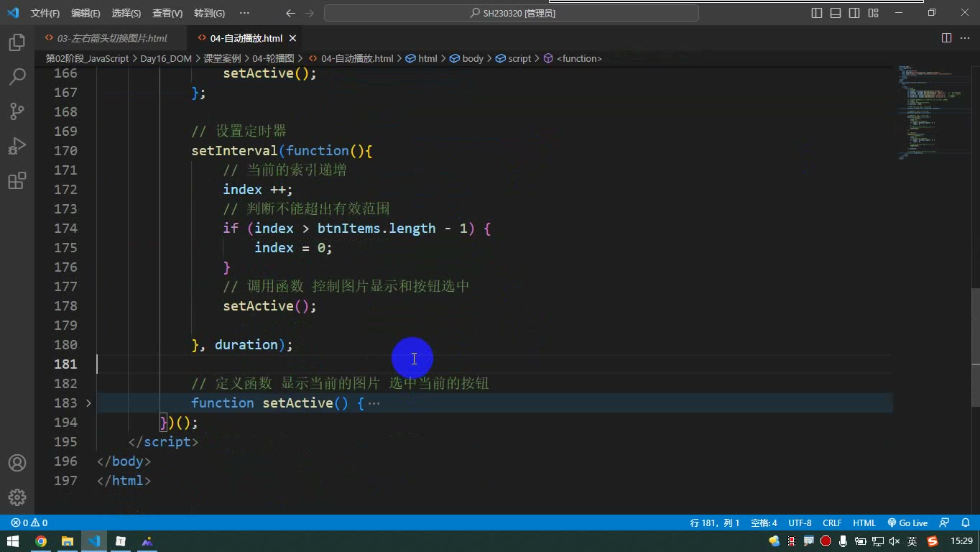Image resolution: width=980 pixels, height=552 pixels.
Task: Open editor More Actions ellipsis
Action: click(965, 38)
